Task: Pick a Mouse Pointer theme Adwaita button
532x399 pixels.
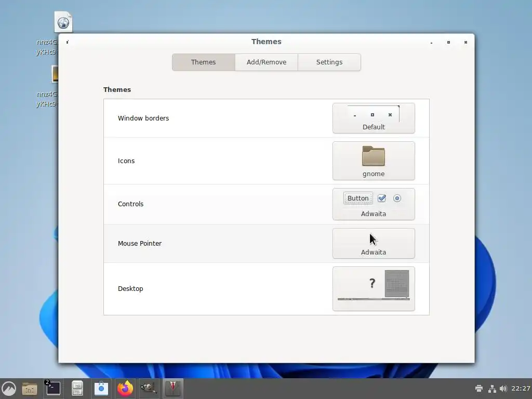Action: [374, 243]
